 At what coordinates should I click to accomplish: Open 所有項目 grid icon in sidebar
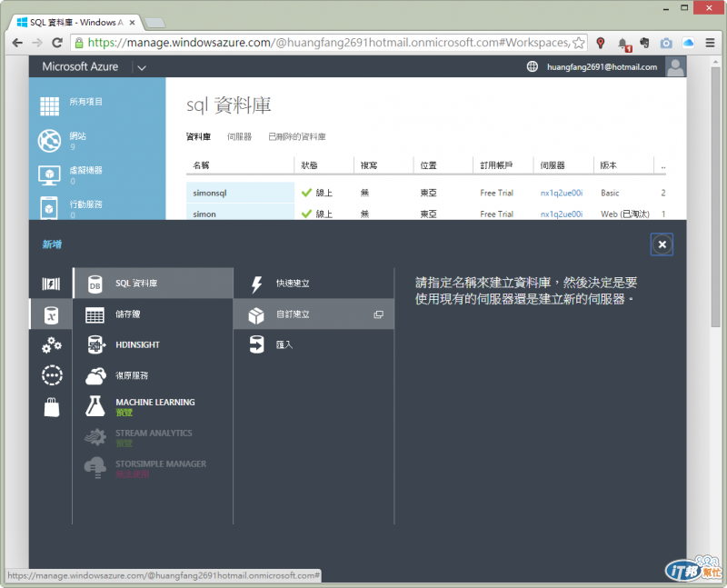coord(50,106)
